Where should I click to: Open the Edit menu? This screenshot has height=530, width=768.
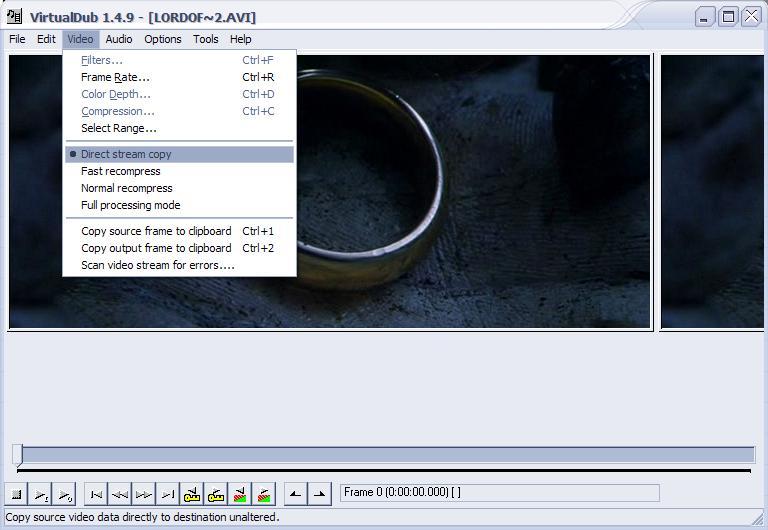(x=46, y=39)
